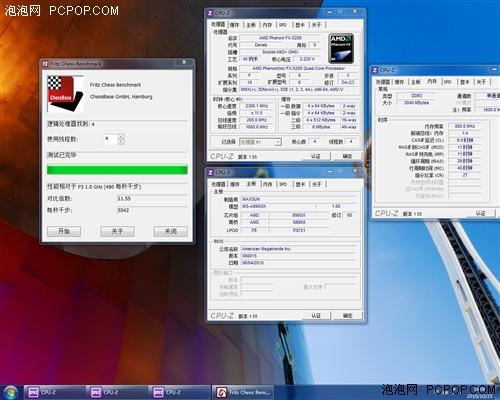
Task: Select 主板 tab in the processor CPU-Z window
Action: coord(251,25)
